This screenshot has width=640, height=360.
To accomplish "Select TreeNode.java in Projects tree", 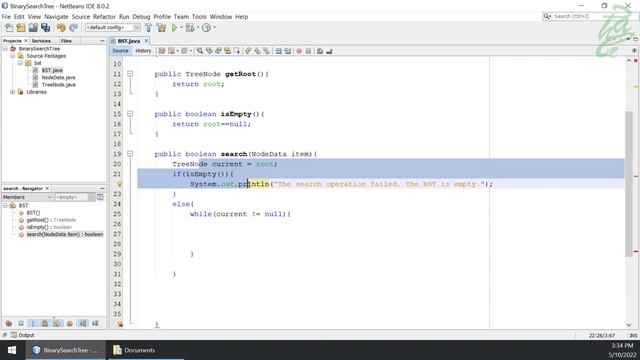I will pos(58,85).
